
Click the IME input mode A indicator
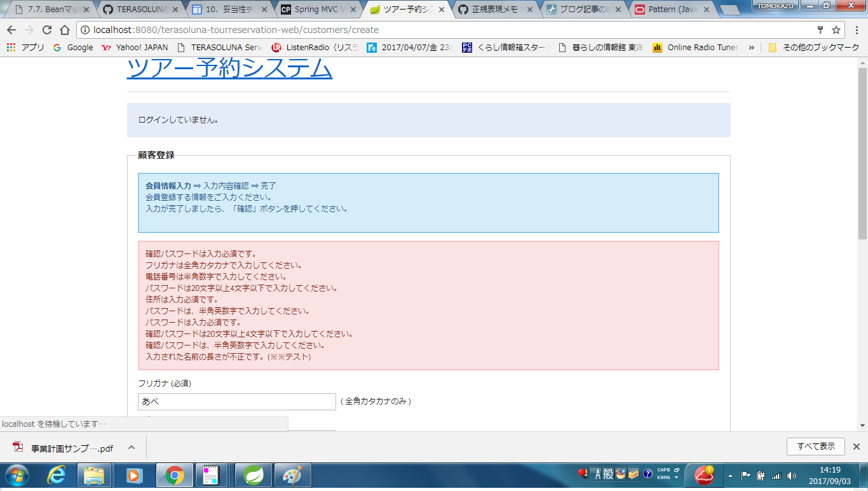(x=597, y=474)
